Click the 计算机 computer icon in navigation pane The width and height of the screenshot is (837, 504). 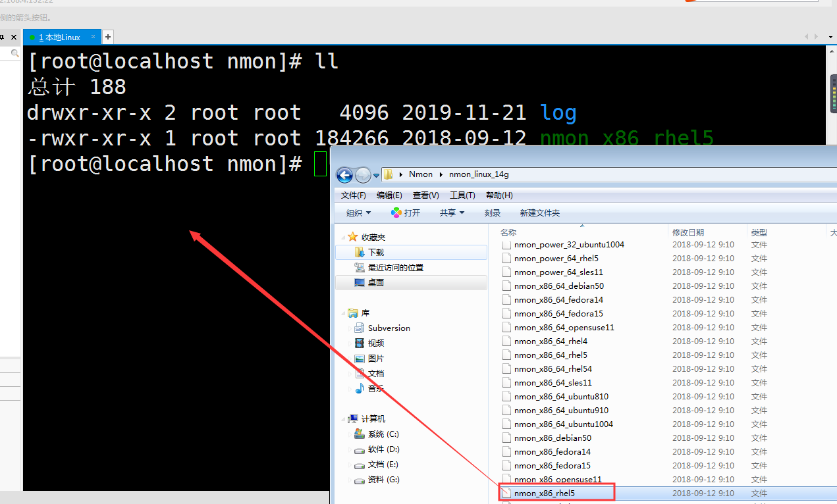[353, 418]
